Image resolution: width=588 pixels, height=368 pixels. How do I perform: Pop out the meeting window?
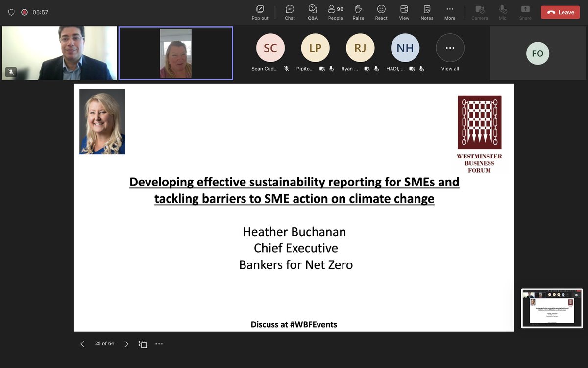tap(260, 12)
